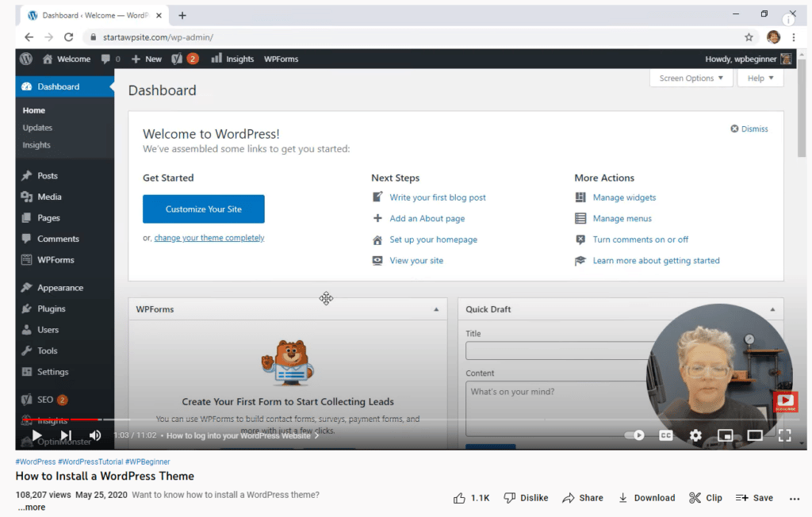This screenshot has height=517, width=812.
Task: Open the Welcome site home icon
Action: 48,59
